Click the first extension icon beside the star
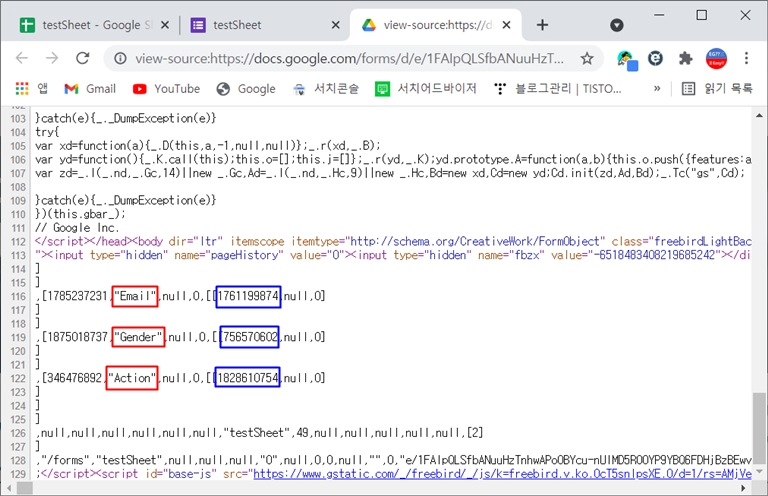768x496 pixels. point(627,60)
